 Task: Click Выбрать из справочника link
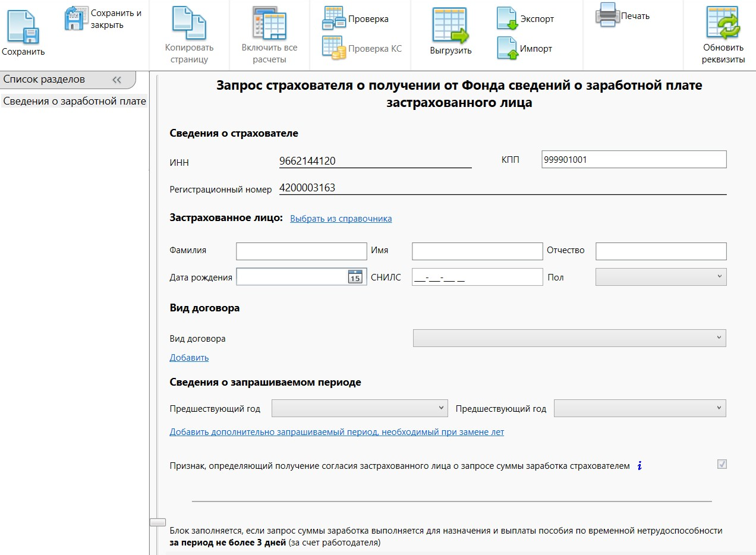341,219
